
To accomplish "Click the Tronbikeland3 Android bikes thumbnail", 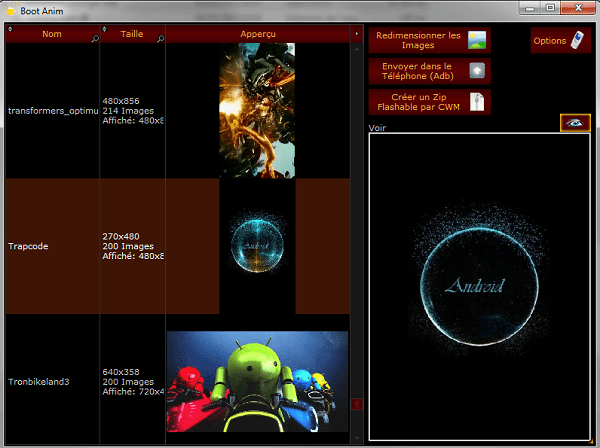I will pos(257,381).
